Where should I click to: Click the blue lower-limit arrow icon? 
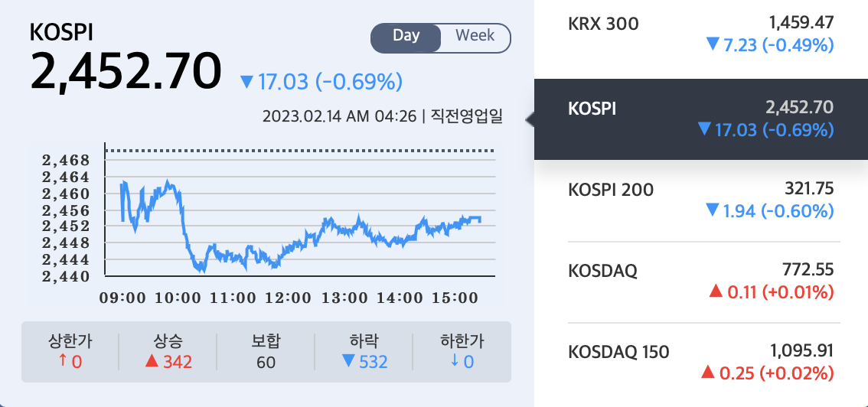click(x=455, y=361)
